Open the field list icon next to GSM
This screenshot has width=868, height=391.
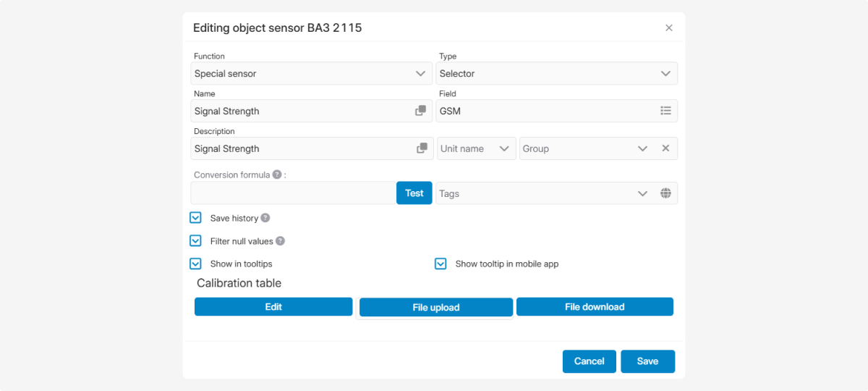coord(665,111)
